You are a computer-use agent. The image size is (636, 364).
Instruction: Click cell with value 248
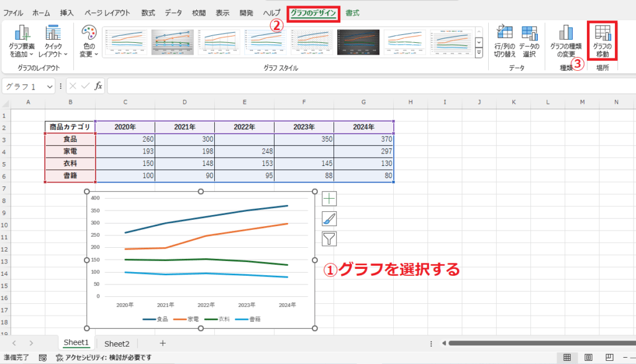[244, 152]
